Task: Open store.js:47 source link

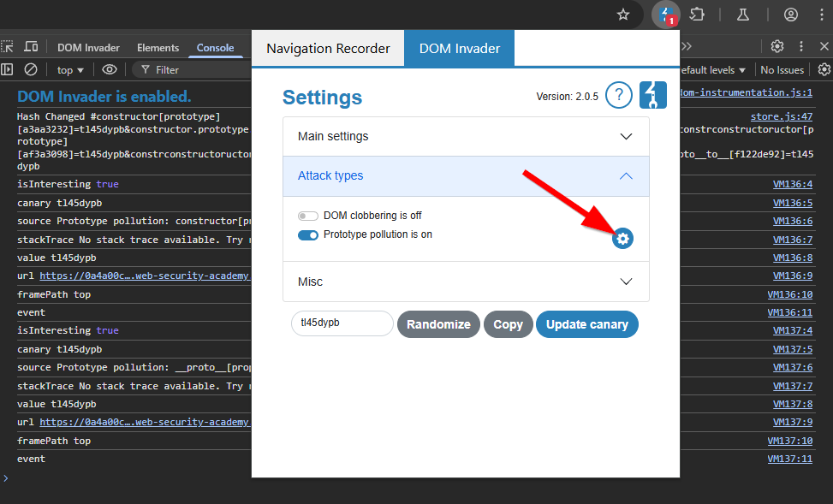Action: [782, 116]
